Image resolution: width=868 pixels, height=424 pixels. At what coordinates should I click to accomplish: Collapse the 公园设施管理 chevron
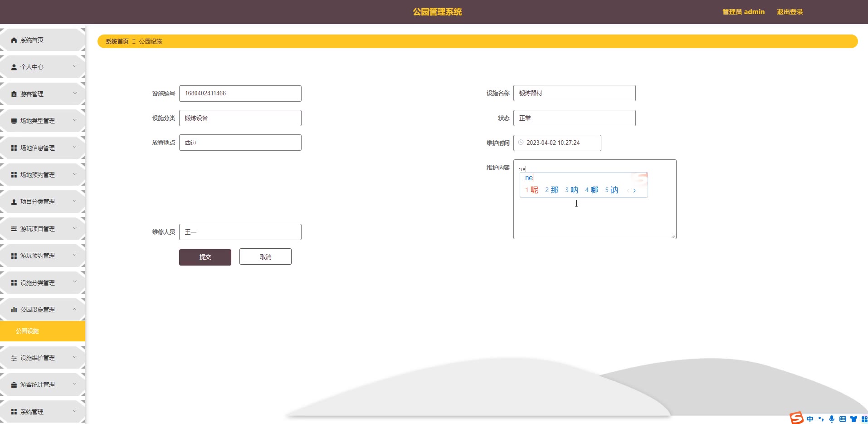click(x=75, y=309)
